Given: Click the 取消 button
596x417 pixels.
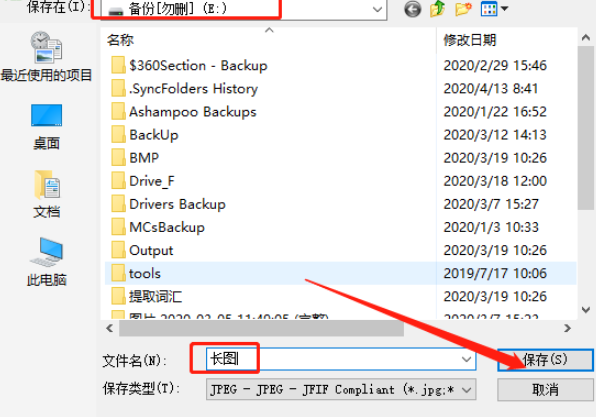Looking at the screenshot, I should click(545, 390).
